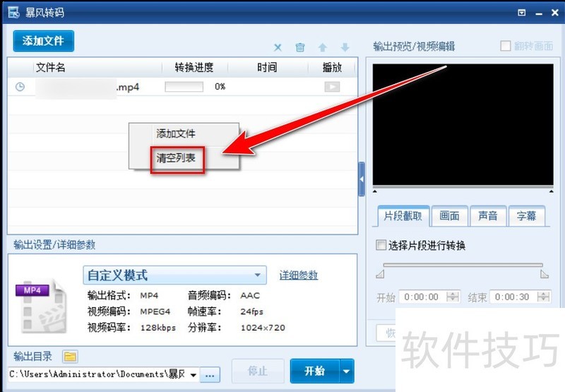Click the play preview icon in file row
The height and width of the screenshot is (392, 565).
[x=332, y=87]
